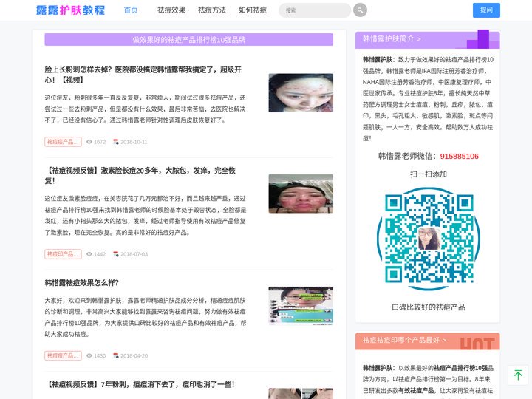Click the bold 祛痘产品排行榜10强 text in sidebar
Screen dimensions: 532x399
pyautogui.click(x=461, y=368)
